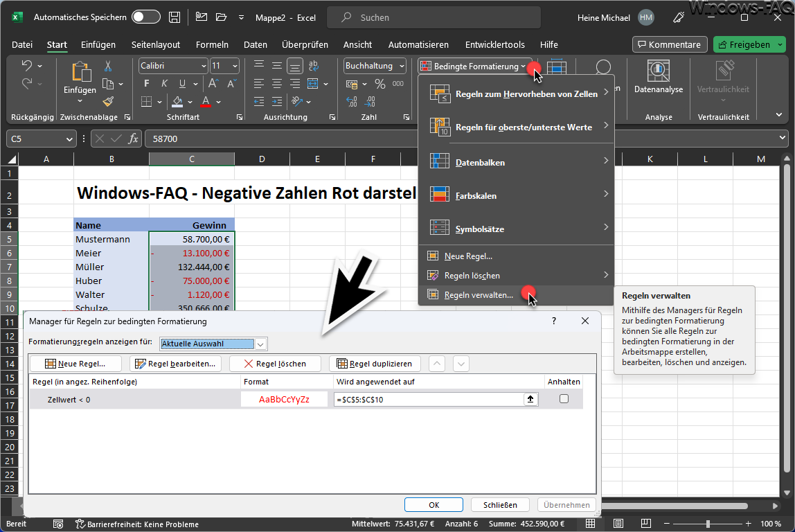The height and width of the screenshot is (532, 795).
Task: Collapse the ribbon with chevron at right
Action: [x=779, y=115]
